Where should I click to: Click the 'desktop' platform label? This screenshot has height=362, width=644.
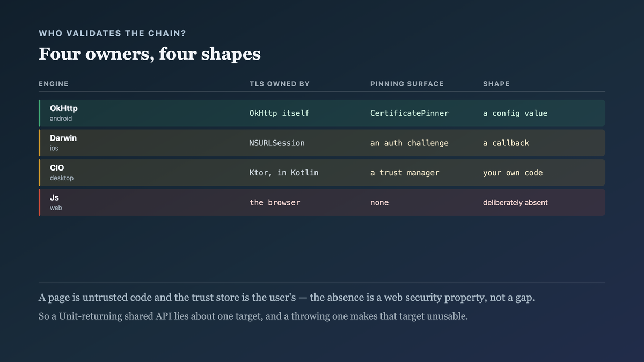(x=62, y=178)
